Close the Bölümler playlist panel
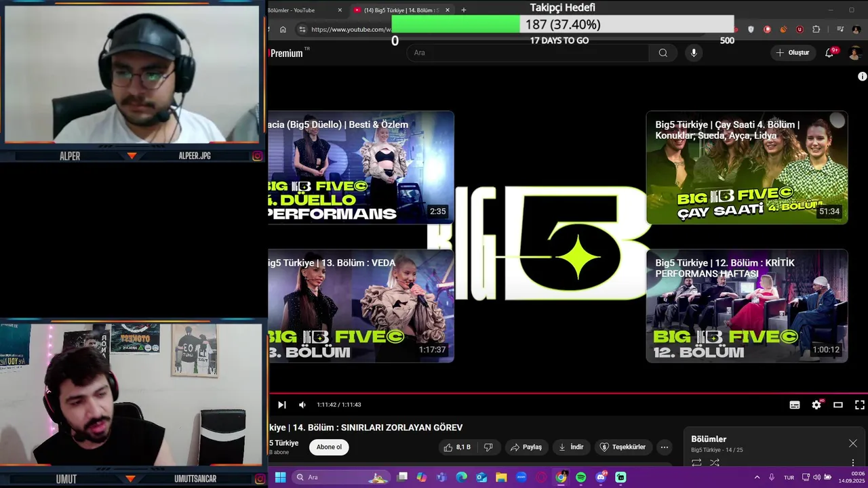868x488 pixels. 853,443
